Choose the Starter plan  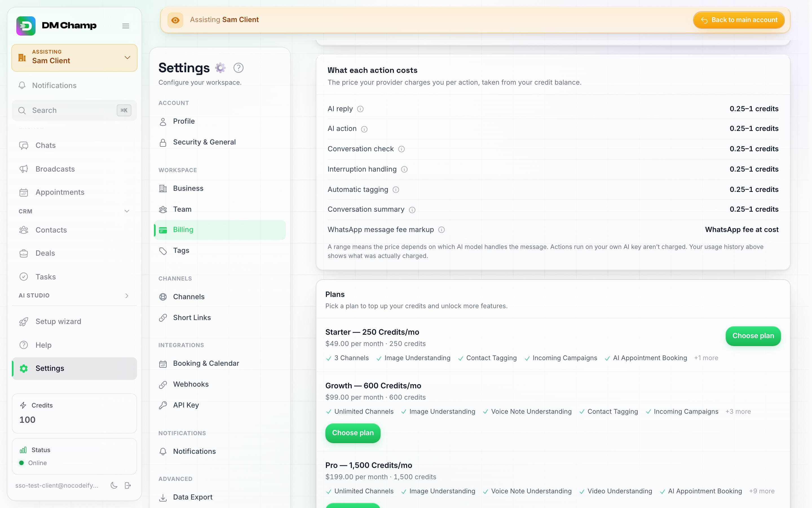click(x=753, y=336)
